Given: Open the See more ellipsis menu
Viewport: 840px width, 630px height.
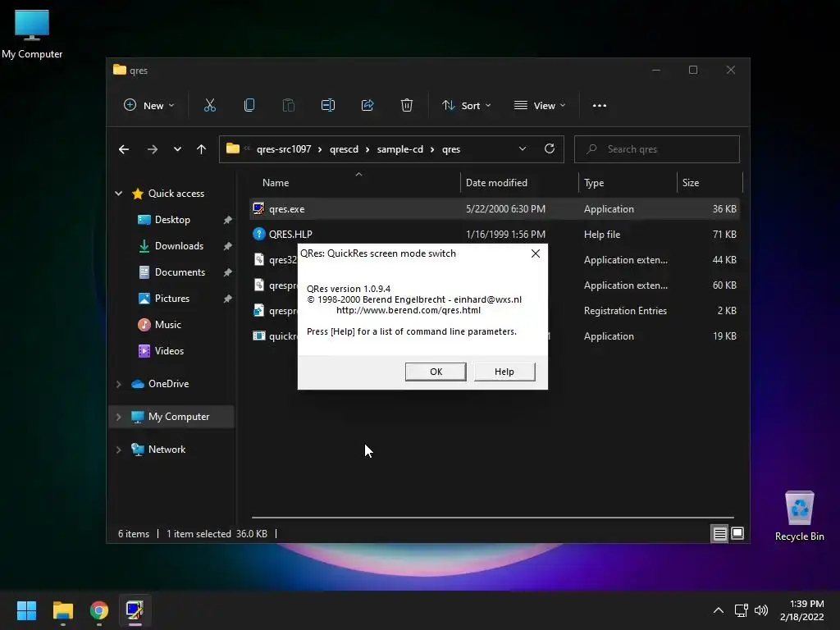Looking at the screenshot, I should 600,106.
